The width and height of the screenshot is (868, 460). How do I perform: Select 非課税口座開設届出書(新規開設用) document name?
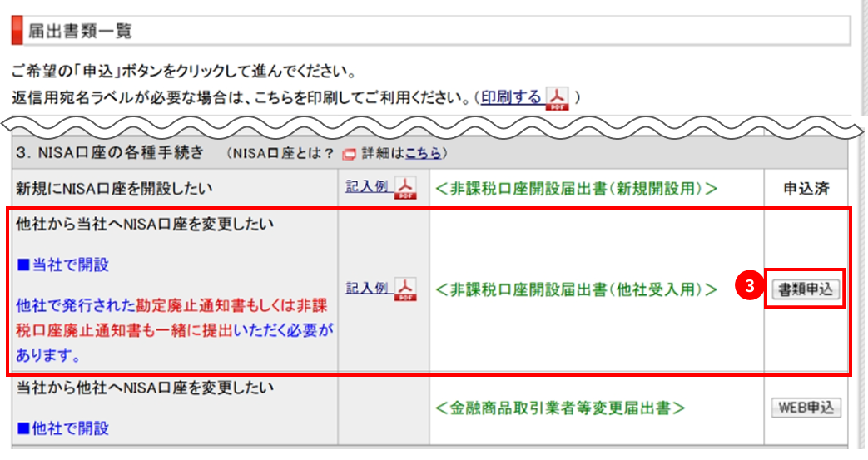(x=575, y=188)
